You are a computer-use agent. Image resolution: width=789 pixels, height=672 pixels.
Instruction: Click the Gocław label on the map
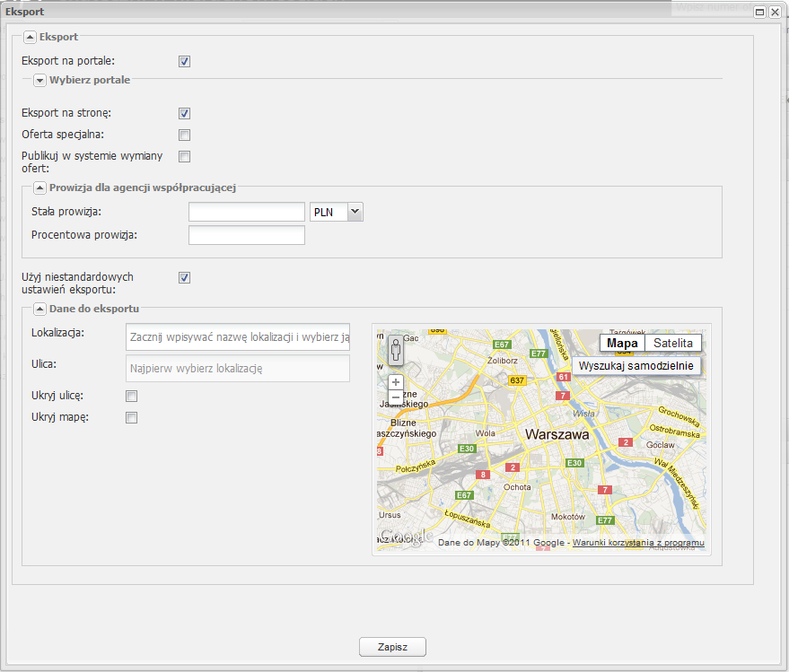[x=660, y=445]
